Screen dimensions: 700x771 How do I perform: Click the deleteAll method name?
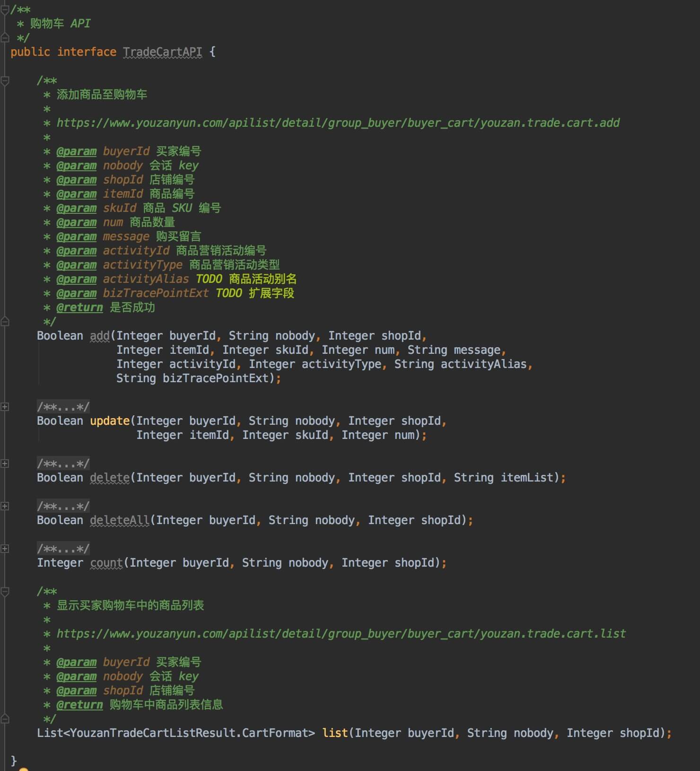pos(120,520)
